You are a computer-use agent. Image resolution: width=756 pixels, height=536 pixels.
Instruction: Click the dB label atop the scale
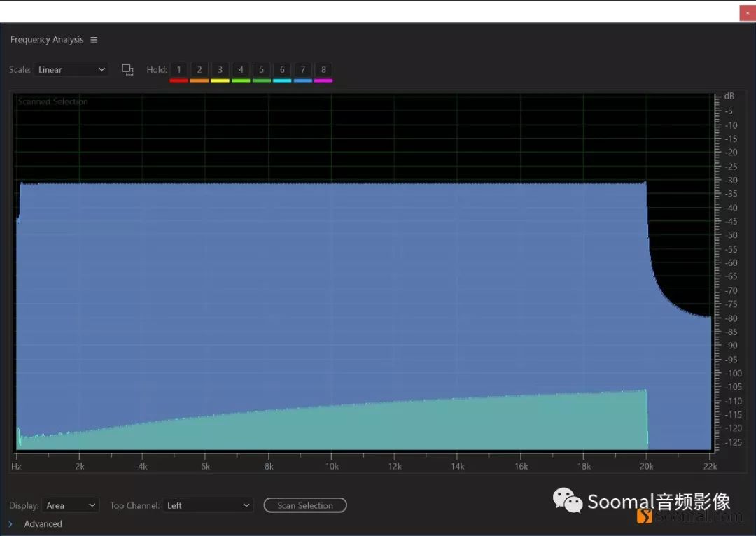coord(729,96)
